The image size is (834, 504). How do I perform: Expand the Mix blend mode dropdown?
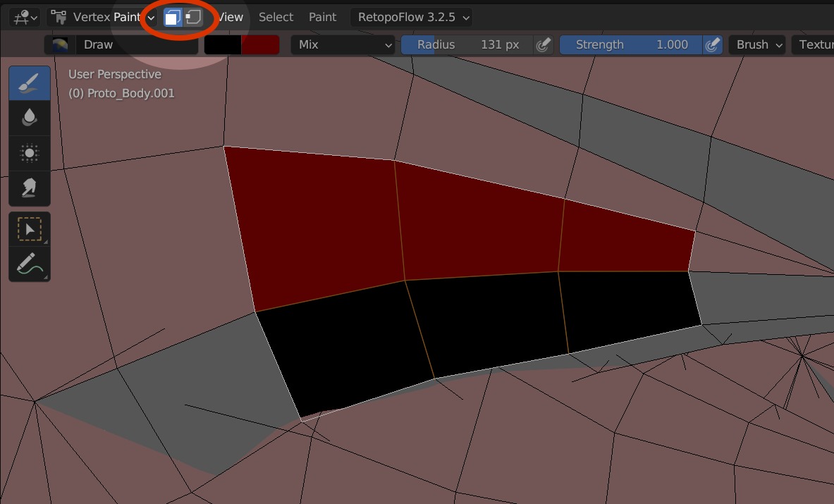pos(345,44)
